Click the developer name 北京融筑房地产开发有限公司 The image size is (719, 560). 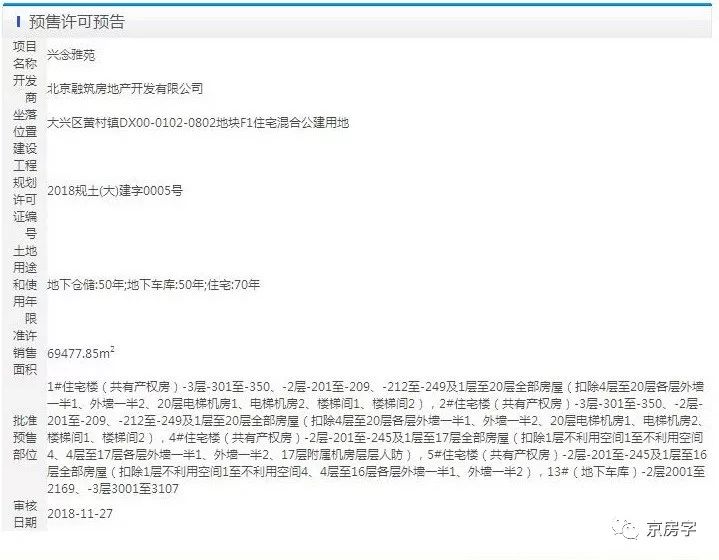click(x=125, y=89)
